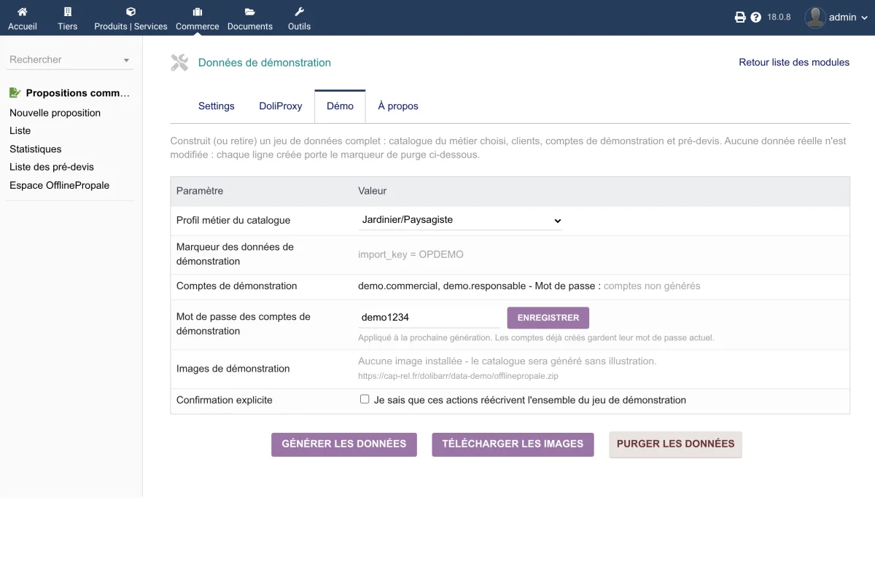The width and height of the screenshot is (875, 588).
Task: Click the Données de démonstration title
Action: [x=265, y=63]
